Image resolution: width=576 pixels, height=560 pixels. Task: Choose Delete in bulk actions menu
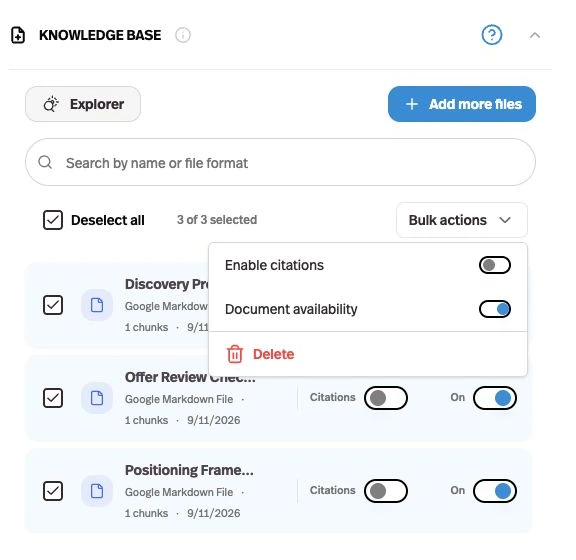tap(368, 354)
